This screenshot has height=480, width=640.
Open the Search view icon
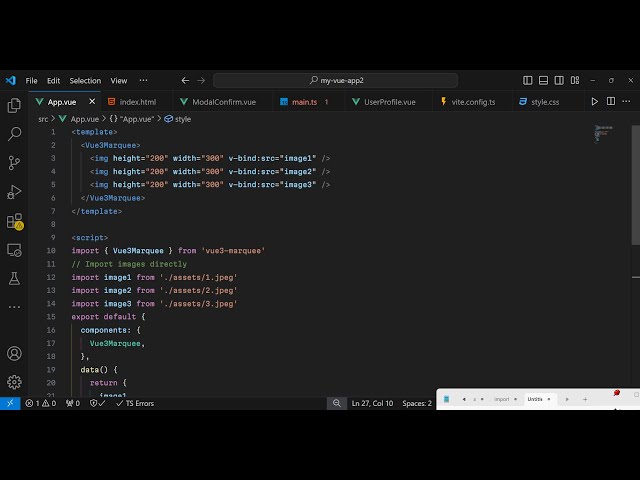(x=14, y=134)
